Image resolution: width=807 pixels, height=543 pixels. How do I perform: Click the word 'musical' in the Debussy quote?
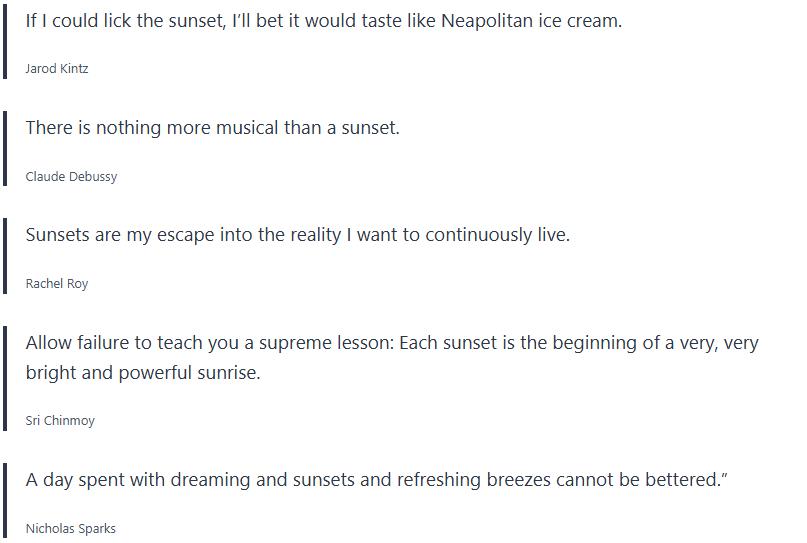click(x=220, y=128)
